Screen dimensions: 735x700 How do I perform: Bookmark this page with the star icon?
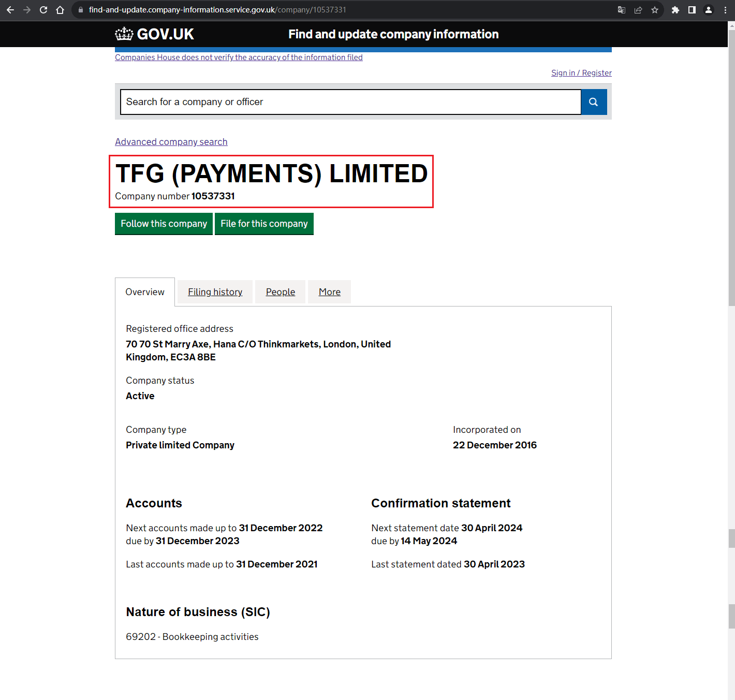(x=655, y=10)
